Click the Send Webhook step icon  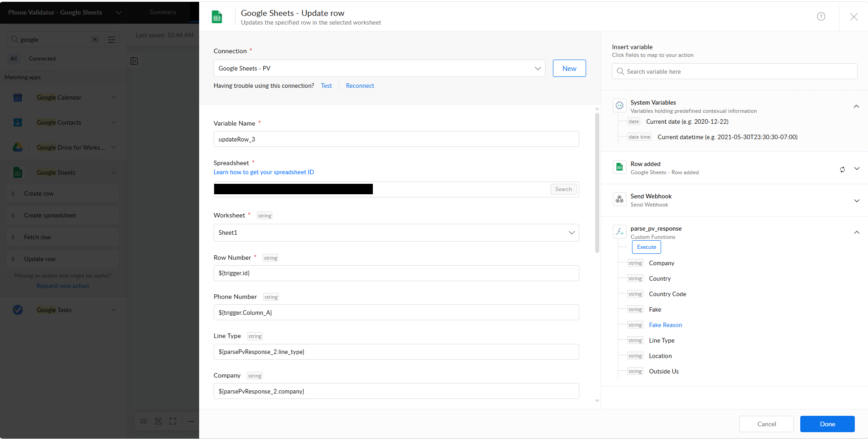[619, 199]
